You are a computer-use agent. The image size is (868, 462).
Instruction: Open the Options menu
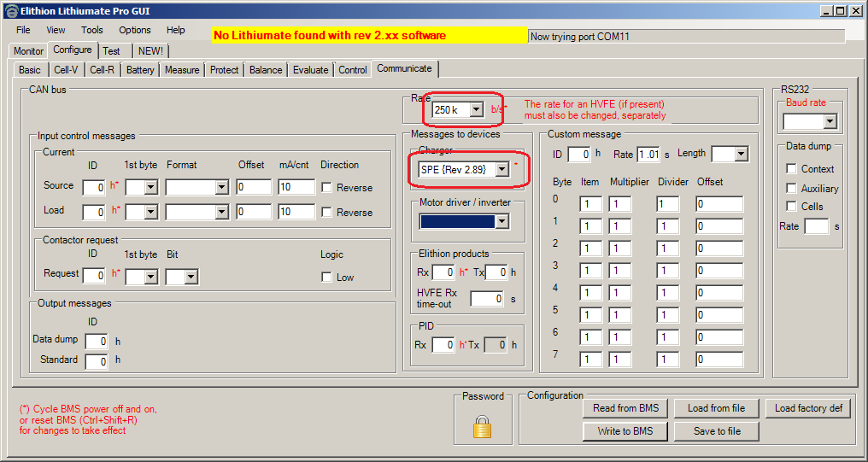[x=134, y=30]
